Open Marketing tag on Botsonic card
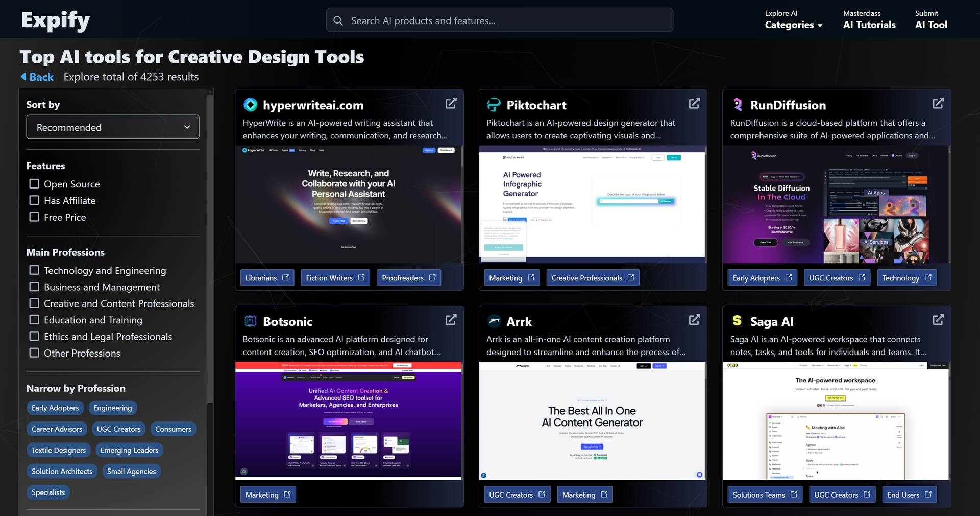Image resolution: width=980 pixels, height=516 pixels. pyautogui.click(x=268, y=495)
